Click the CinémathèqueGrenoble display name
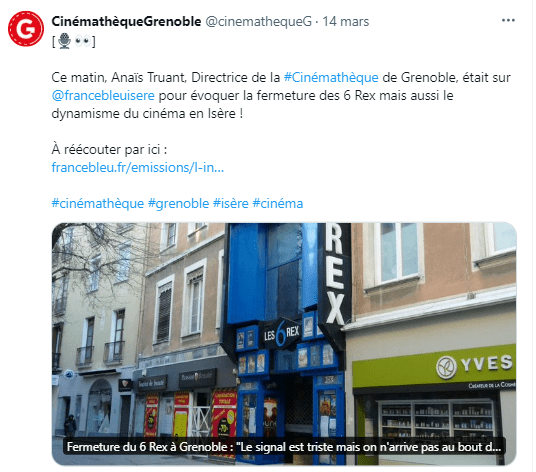The height and width of the screenshot is (472, 536). (x=126, y=22)
